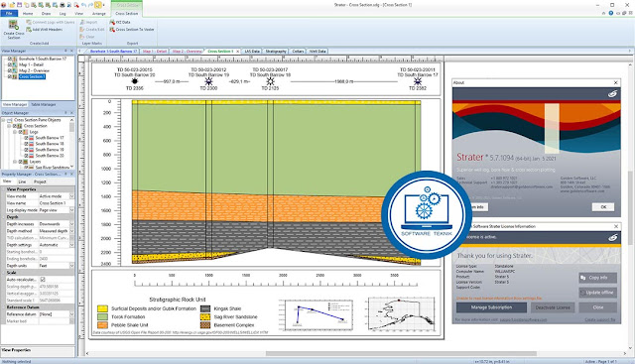Open the View mode dropdown
This screenshot has height=364, width=635.
[71, 196]
